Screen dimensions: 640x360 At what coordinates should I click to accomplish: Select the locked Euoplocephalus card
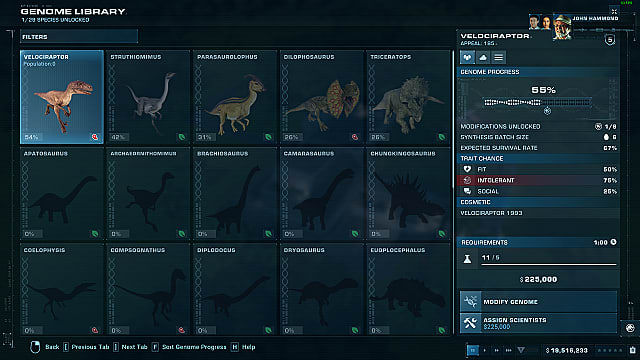[x=408, y=290]
